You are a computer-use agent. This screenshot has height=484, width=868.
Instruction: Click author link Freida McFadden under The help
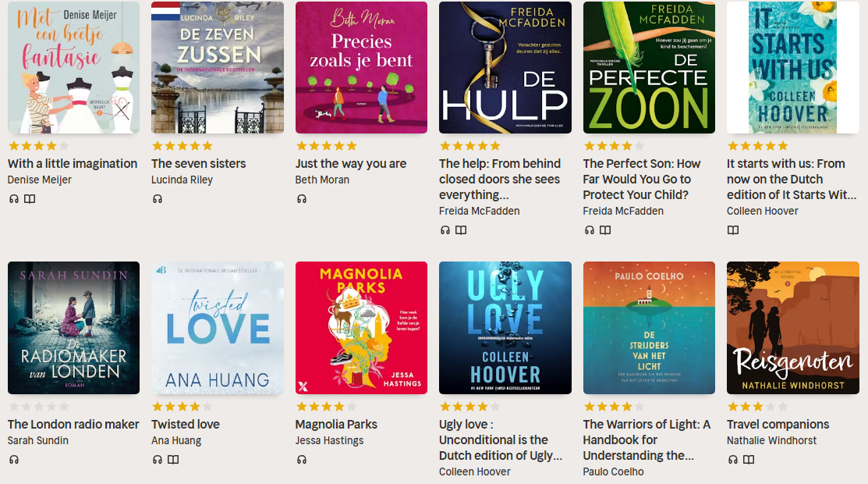(480, 211)
